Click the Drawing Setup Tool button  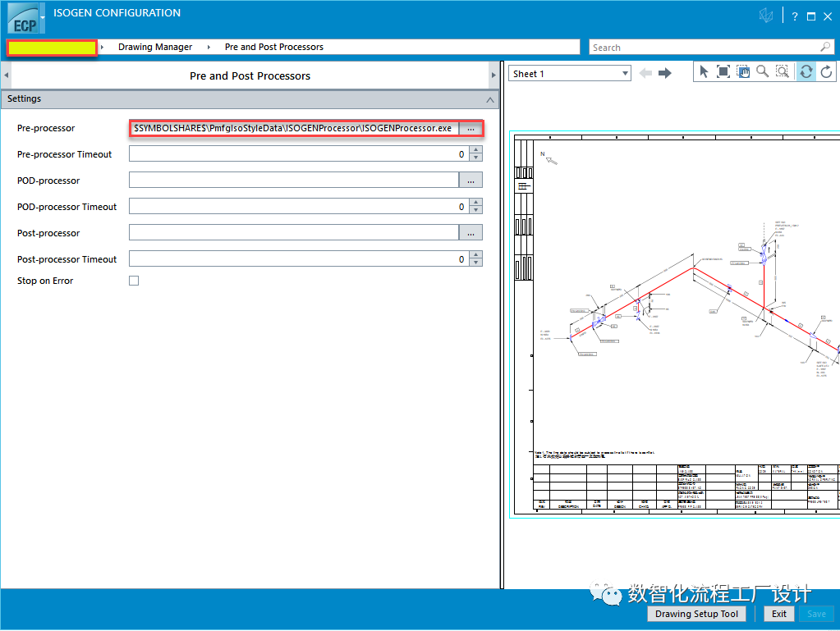coord(696,615)
